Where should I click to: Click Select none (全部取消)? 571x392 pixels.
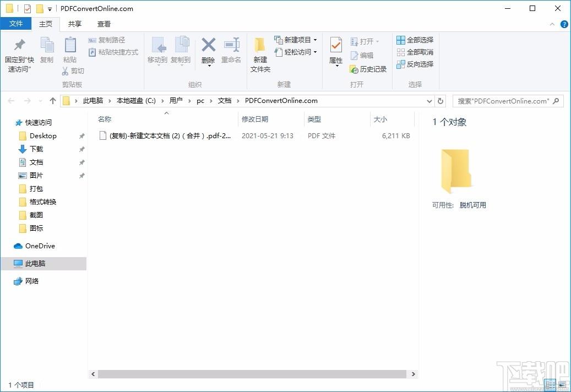(x=415, y=52)
